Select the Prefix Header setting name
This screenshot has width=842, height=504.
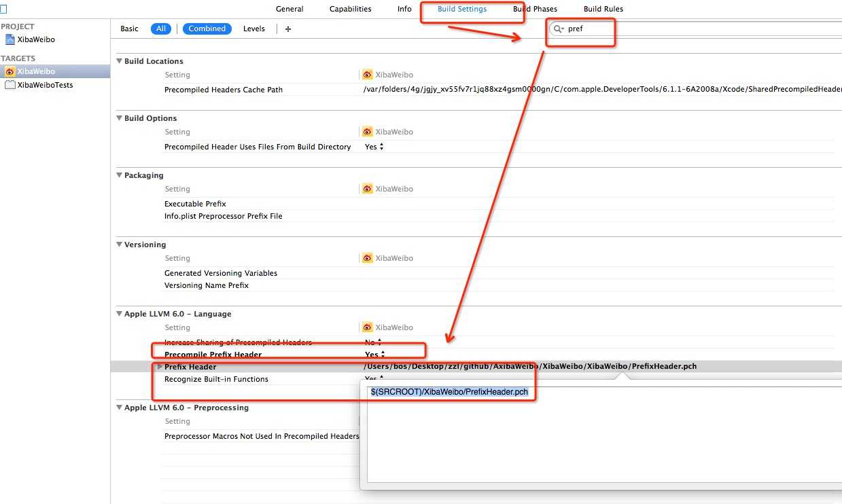point(190,367)
